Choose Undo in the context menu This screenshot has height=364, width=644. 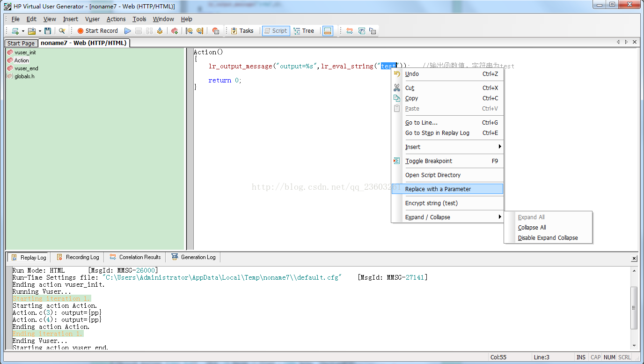(x=447, y=74)
